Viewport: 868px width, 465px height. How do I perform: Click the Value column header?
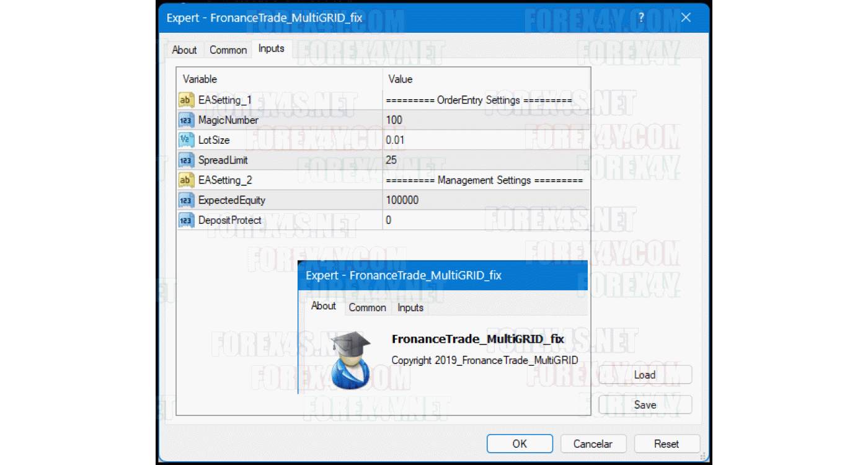(x=485, y=79)
